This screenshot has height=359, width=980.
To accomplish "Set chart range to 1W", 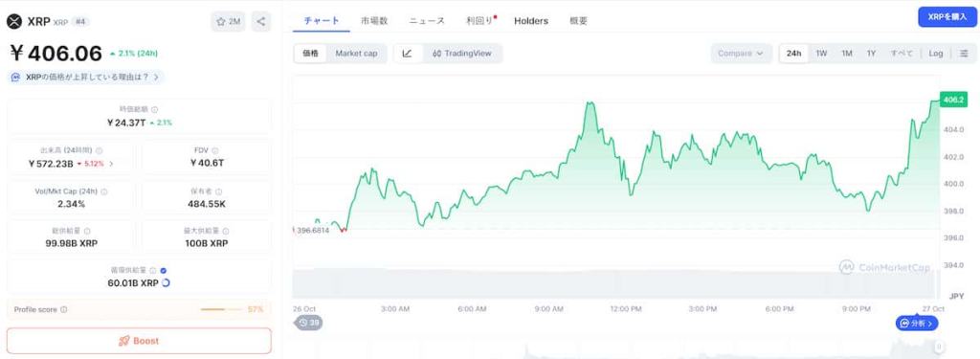I will point(821,54).
